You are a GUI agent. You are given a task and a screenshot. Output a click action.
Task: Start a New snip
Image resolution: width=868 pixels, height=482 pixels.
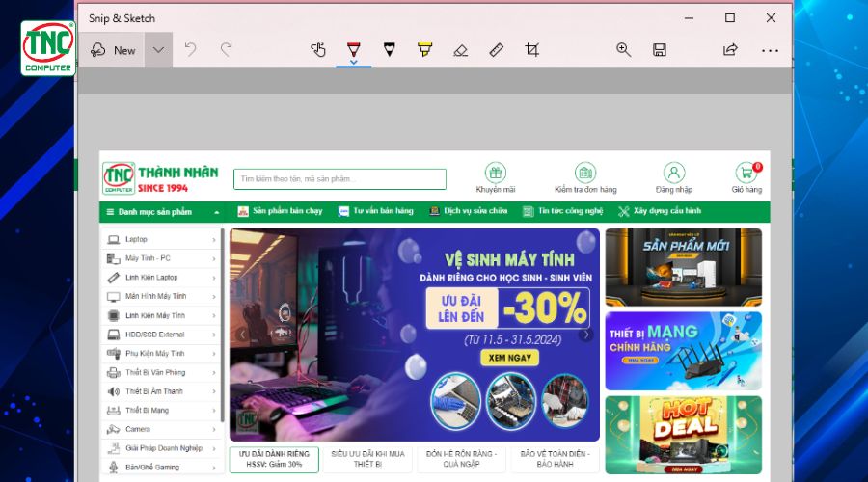click(113, 50)
